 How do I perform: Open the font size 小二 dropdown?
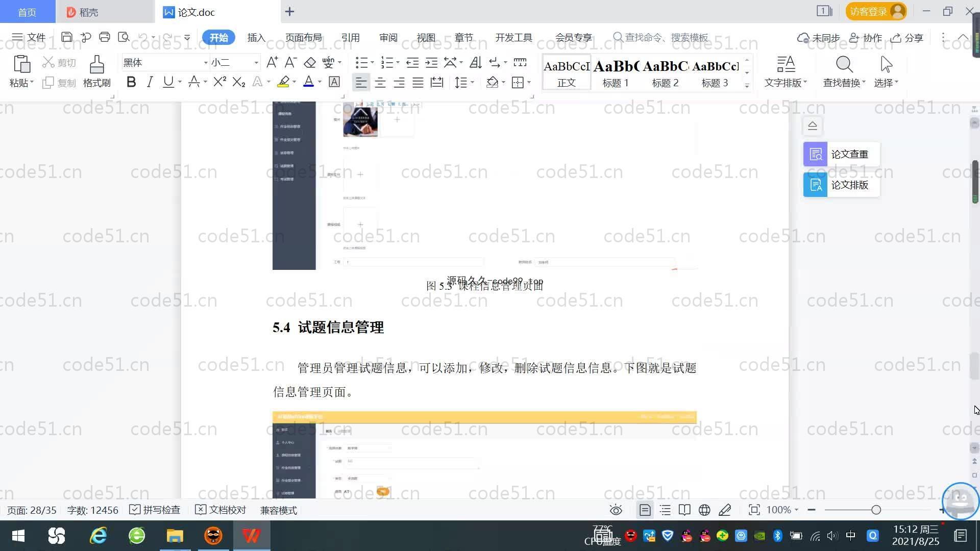coord(256,63)
